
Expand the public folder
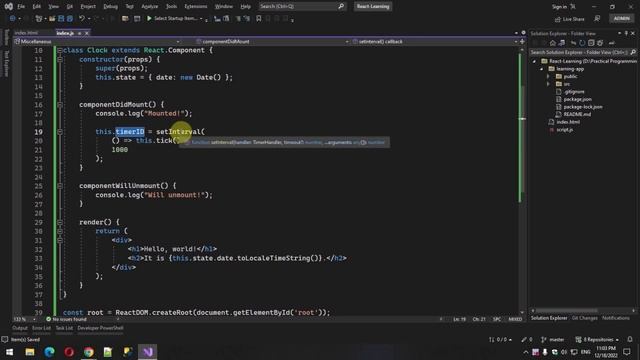548,76
